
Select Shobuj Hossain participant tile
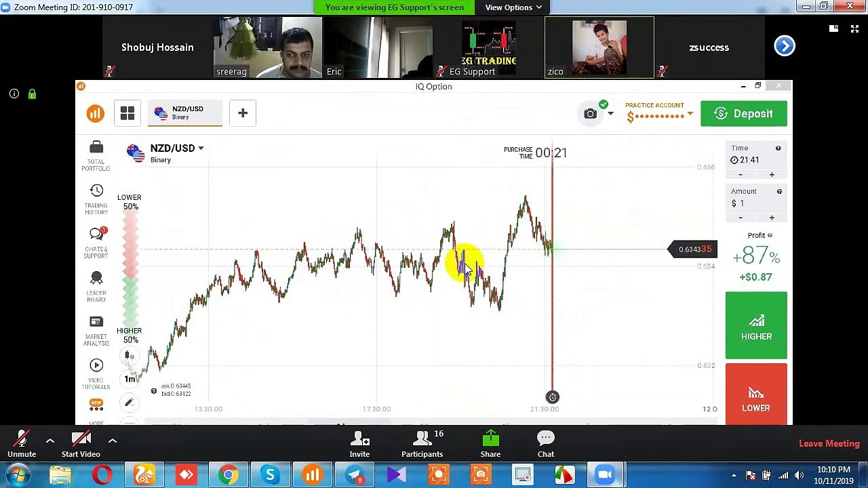[x=157, y=47]
